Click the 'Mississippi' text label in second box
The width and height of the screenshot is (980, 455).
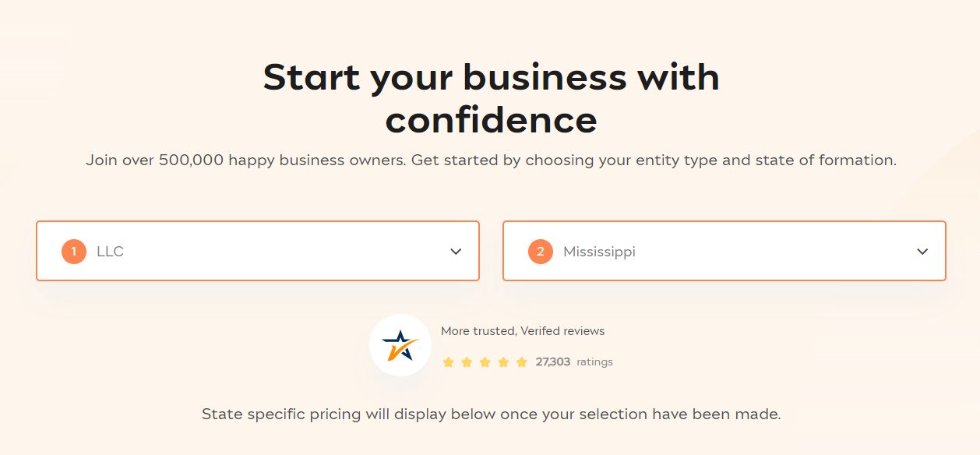(599, 252)
